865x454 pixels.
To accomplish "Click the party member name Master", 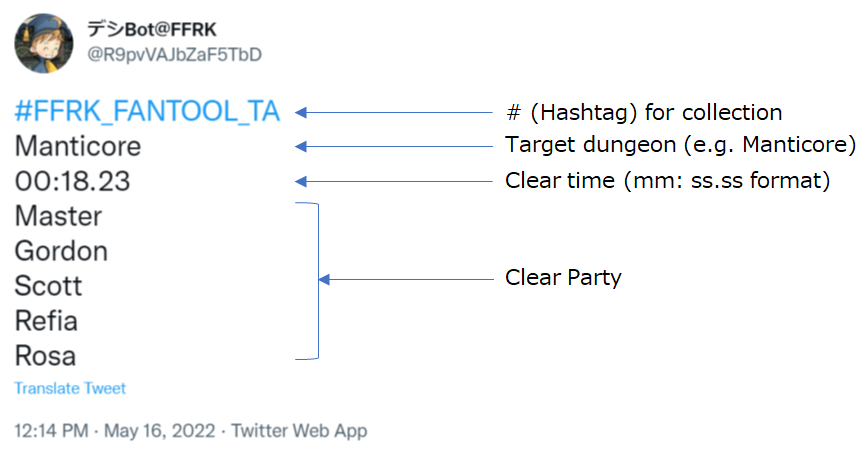I will [58, 216].
